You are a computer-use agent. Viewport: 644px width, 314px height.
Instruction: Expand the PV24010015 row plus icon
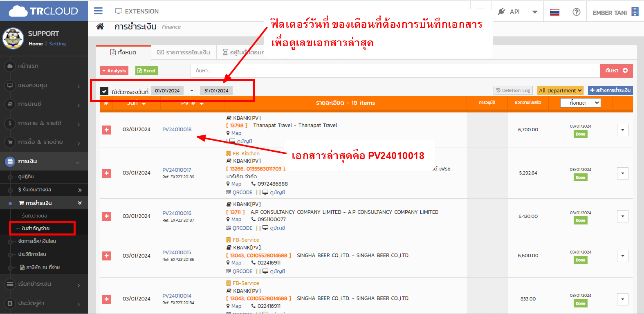(107, 256)
